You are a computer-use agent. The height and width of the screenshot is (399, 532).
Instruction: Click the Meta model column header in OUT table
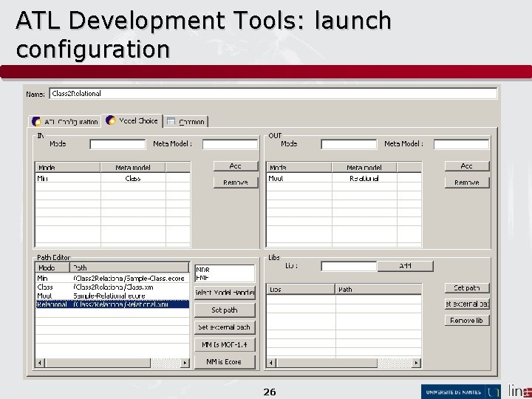[x=364, y=167]
